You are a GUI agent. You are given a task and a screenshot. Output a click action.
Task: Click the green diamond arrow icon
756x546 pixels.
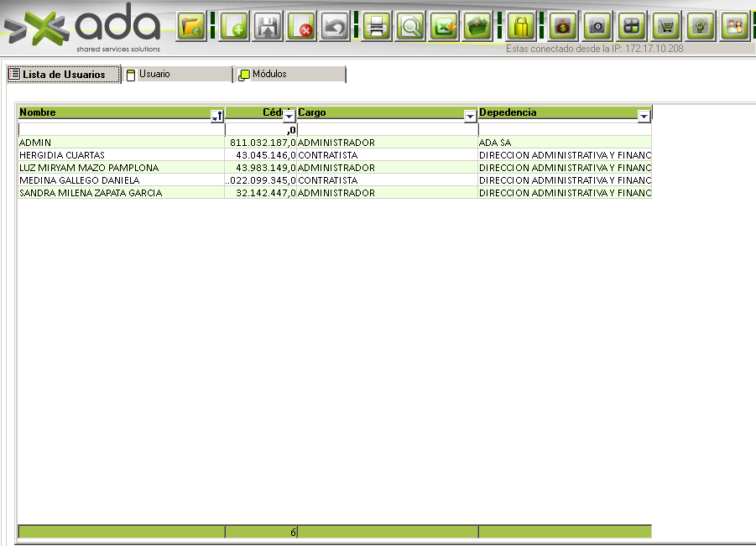coord(701,27)
